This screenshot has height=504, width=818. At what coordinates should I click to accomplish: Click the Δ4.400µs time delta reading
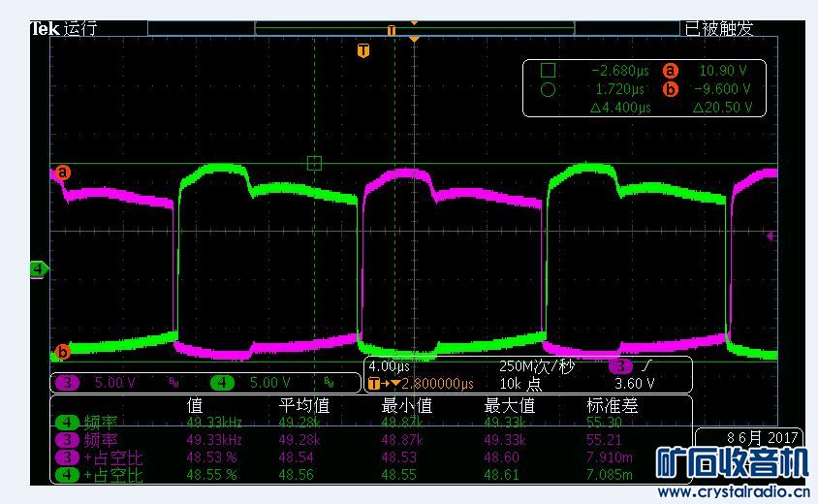click(620, 108)
